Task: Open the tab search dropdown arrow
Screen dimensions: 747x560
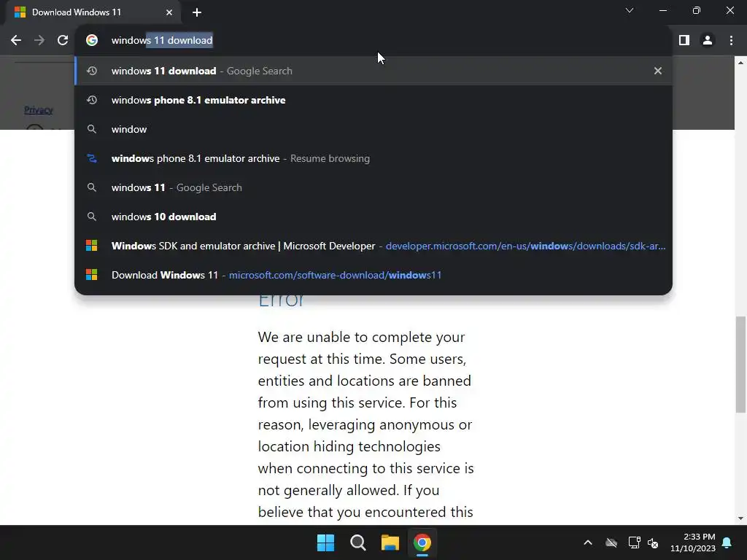Action: [630, 10]
